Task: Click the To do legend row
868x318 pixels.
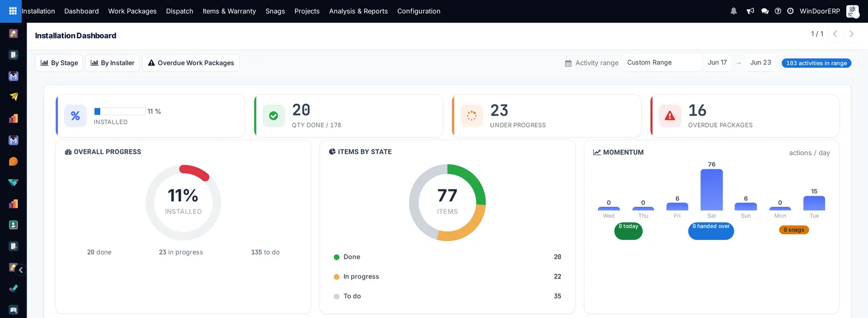Action: pos(448,296)
